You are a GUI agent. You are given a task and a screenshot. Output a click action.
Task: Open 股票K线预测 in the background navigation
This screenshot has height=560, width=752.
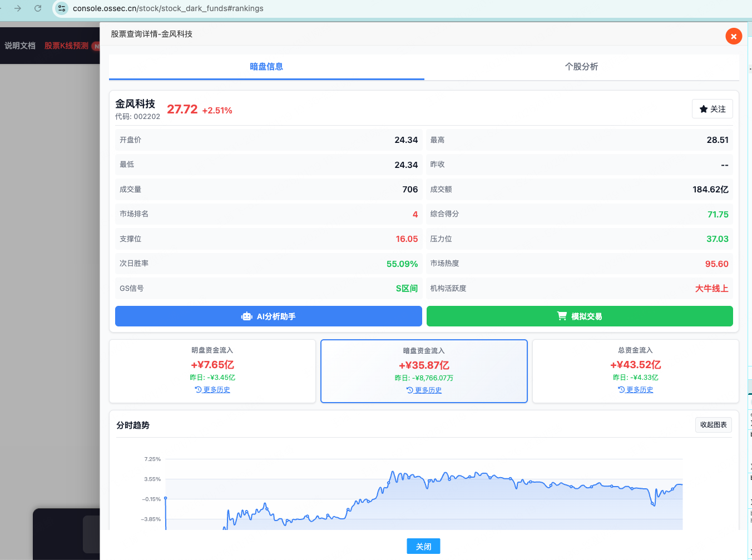coord(66,46)
